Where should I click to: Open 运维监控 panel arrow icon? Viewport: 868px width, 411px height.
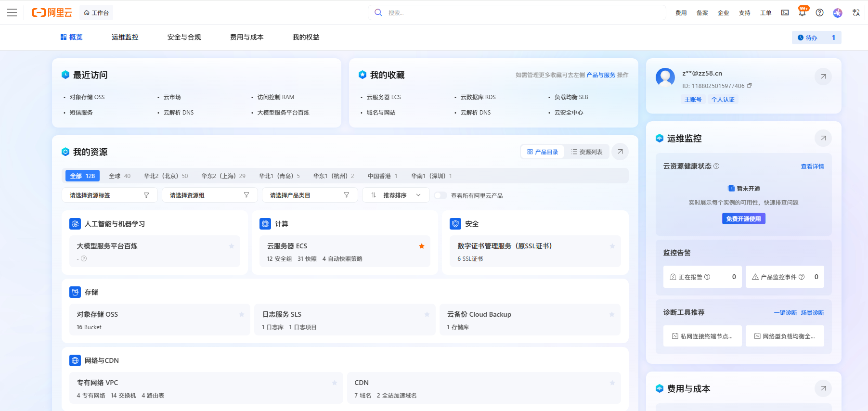tap(823, 138)
